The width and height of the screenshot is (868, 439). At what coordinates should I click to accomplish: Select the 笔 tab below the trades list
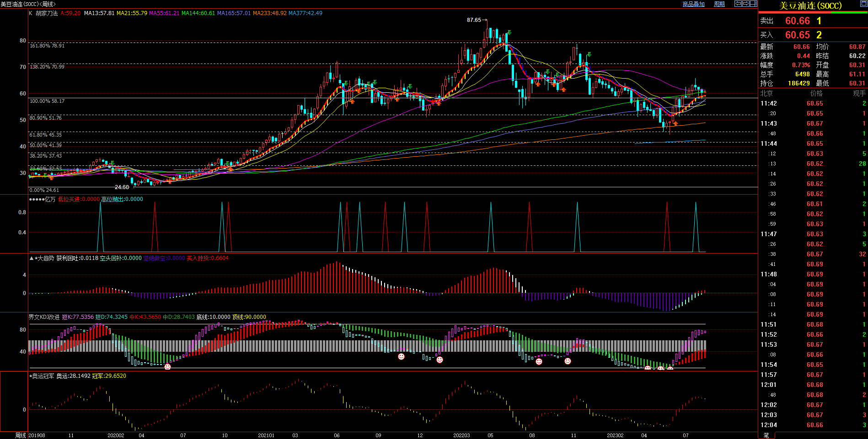tap(766, 435)
